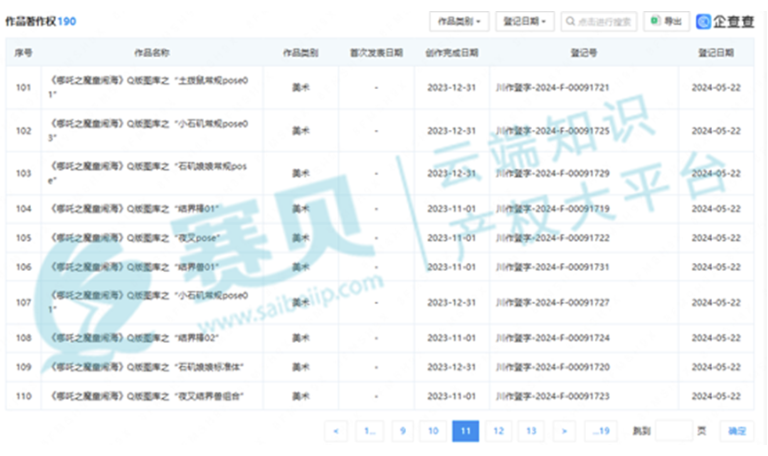
Task: Click the 企查查 logo icon
Action: (x=704, y=21)
